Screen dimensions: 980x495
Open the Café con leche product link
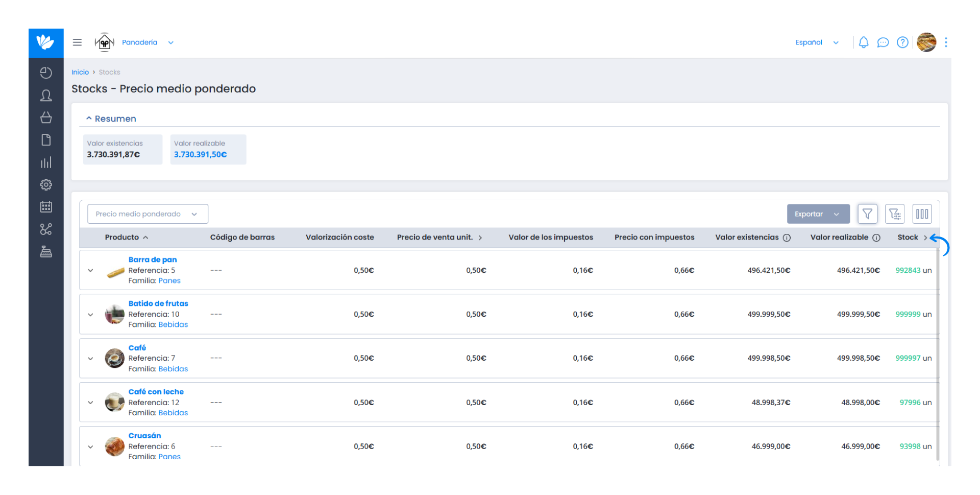156,392
